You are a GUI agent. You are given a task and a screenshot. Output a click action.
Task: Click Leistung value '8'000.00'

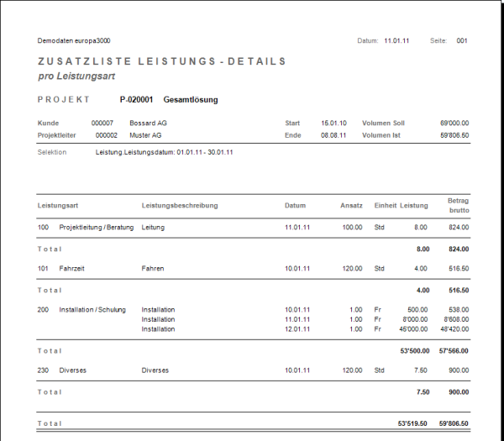pyautogui.click(x=415, y=319)
